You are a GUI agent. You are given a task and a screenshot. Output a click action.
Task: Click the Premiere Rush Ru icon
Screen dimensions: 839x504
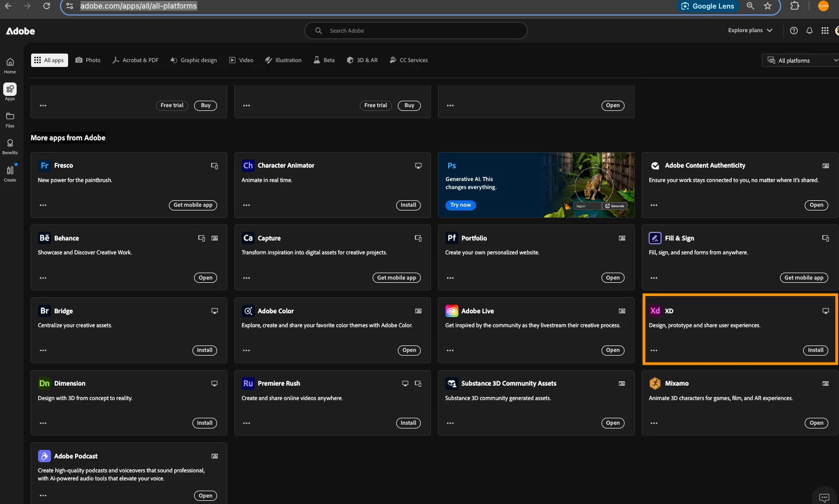248,383
